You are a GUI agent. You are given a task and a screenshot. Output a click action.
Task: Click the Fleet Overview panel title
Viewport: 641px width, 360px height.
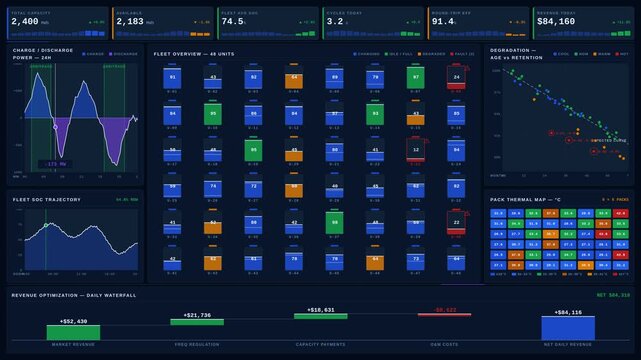(194, 54)
